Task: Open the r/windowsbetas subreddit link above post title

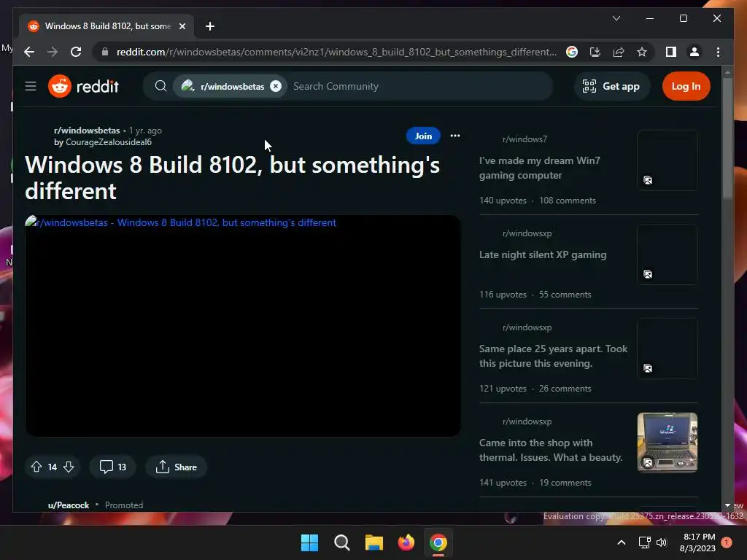Action: [x=87, y=131]
